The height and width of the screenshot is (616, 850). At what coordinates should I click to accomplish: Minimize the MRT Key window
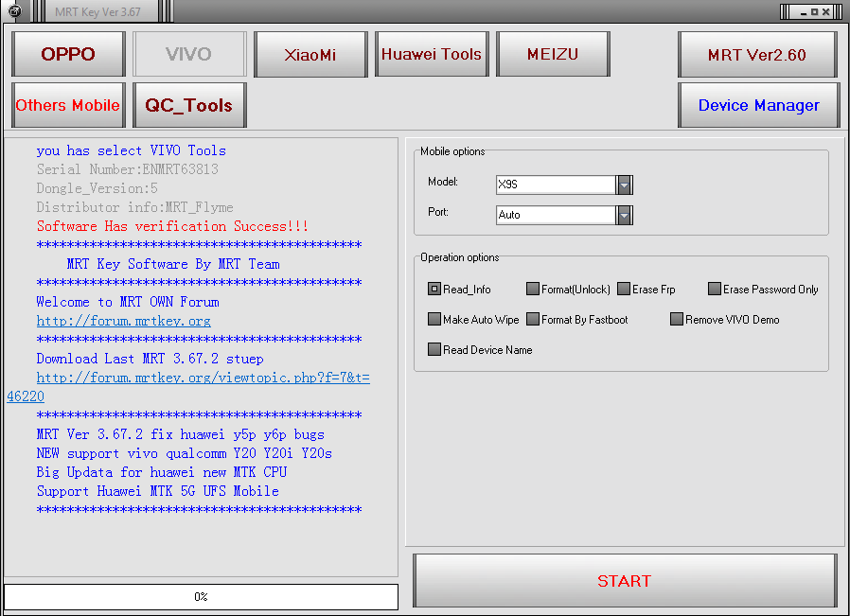click(804, 11)
